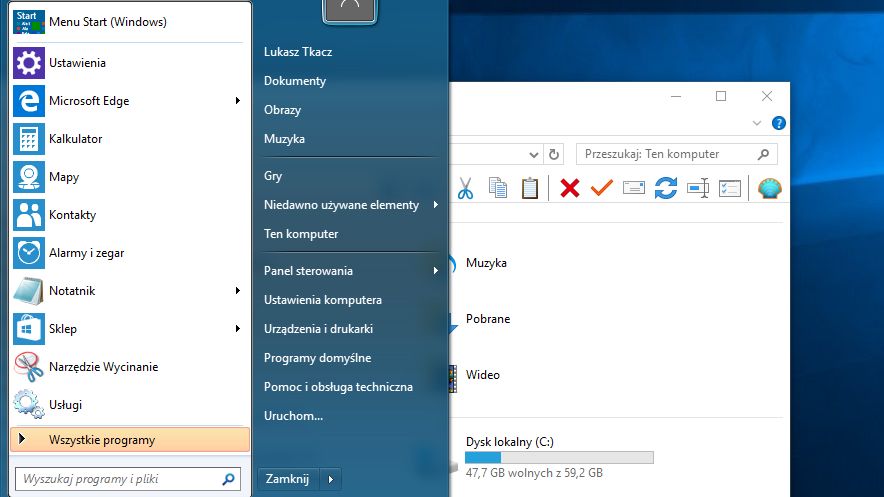This screenshot has height=497, width=884.
Task: Click red X Delete icon in Explorer
Action: [x=570, y=188]
